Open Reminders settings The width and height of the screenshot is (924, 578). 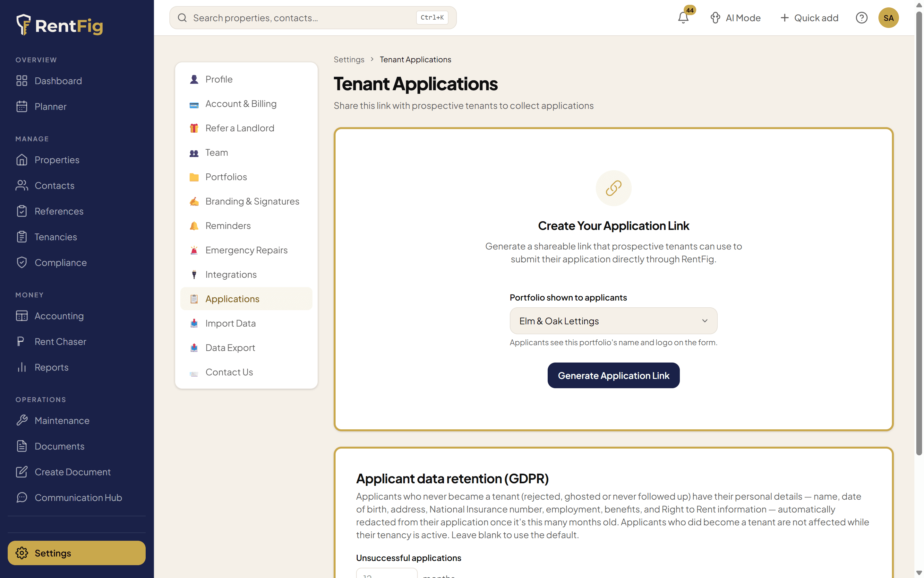click(246, 225)
